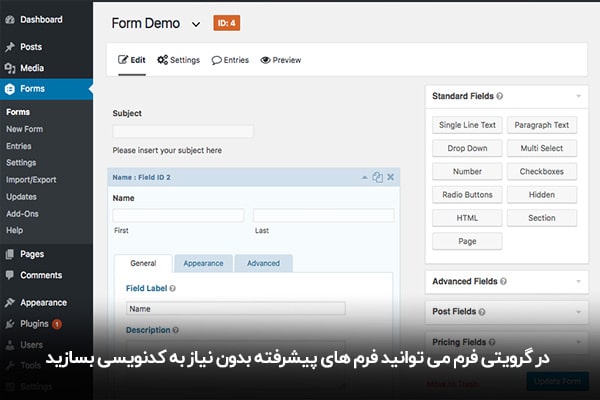The image size is (600, 400).
Task: Click the orange ID: 4 badge
Action: [227, 23]
